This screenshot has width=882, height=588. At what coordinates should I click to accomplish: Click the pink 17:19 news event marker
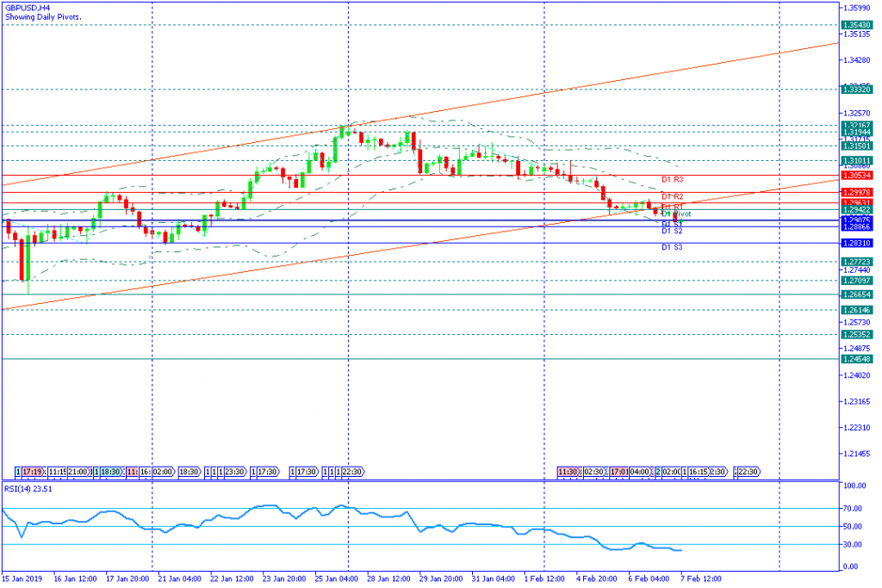[32, 472]
